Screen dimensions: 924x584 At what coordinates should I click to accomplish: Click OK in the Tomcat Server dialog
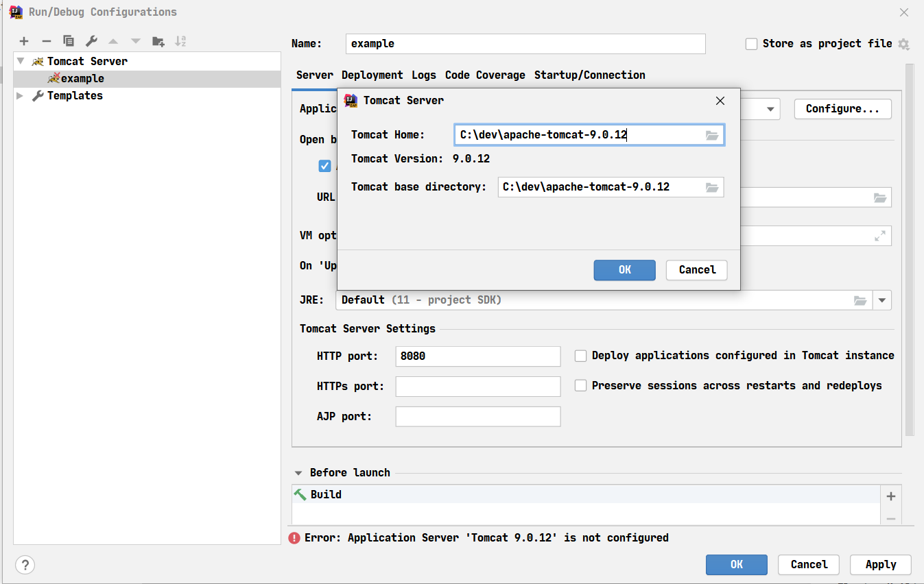click(624, 270)
